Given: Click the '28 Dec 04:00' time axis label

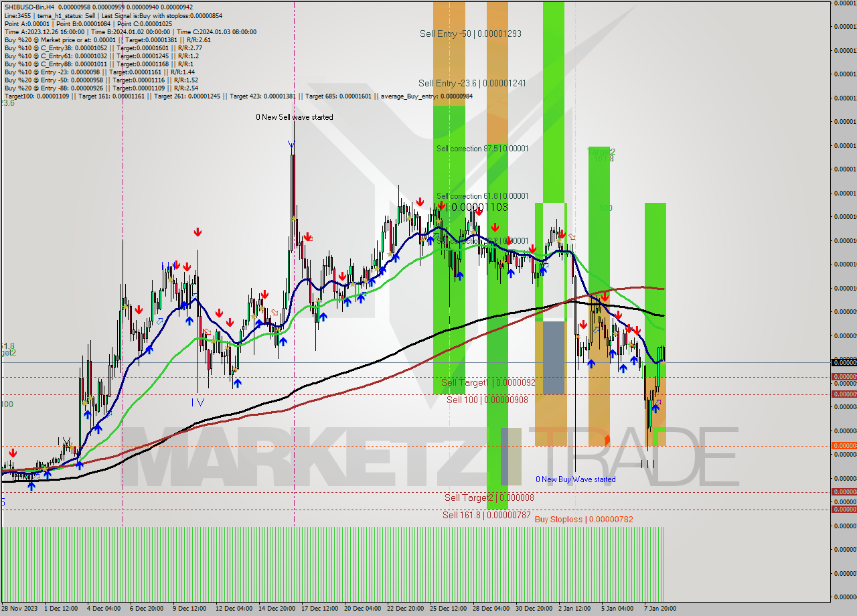Looking at the screenshot, I should click(491, 609).
